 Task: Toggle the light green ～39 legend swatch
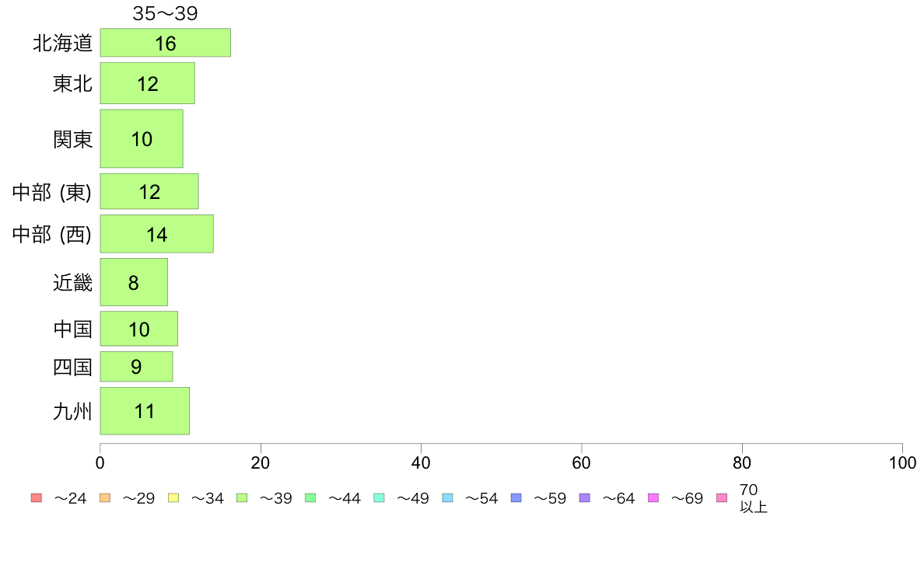point(241,498)
